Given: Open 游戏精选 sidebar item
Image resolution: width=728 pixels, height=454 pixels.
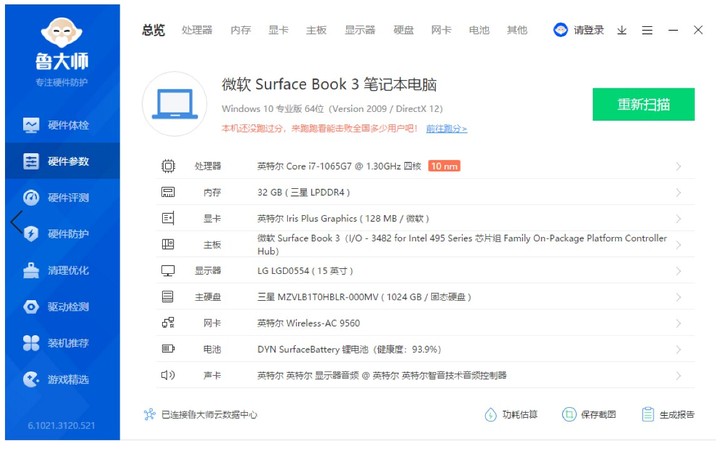Looking at the screenshot, I should pyautogui.click(x=62, y=380).
